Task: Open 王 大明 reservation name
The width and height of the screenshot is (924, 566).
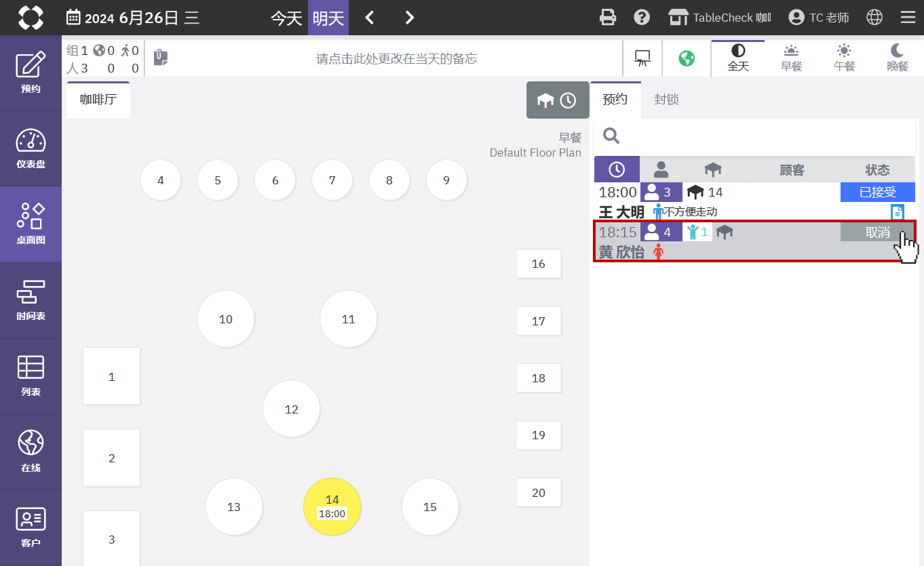Action: coord(621,212)
